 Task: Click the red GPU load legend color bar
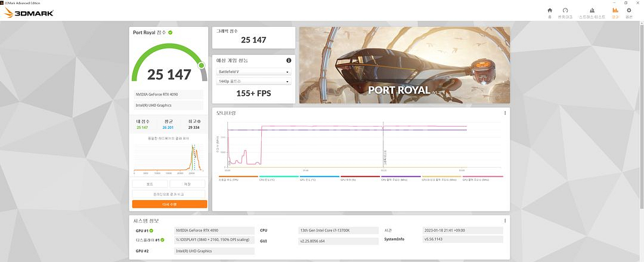pos(360,177)
